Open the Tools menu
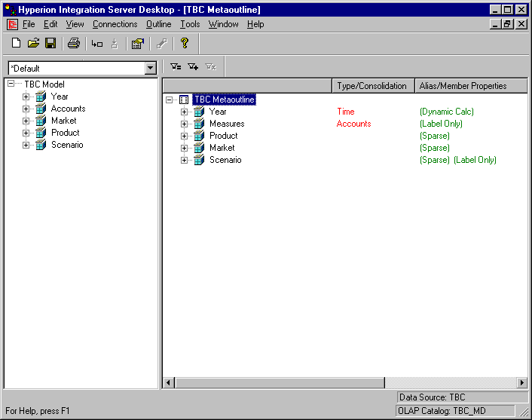Image resolution: width=532 pixels, height=420 pixels. 190,24
